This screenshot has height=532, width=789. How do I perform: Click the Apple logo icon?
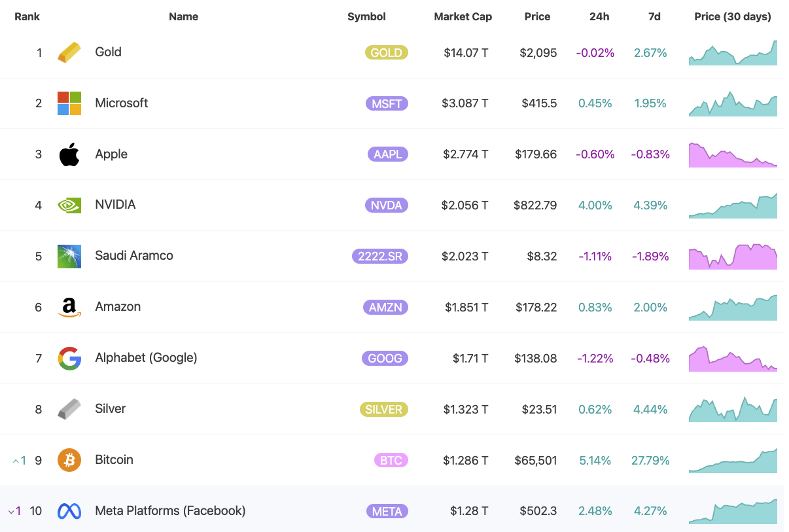[69, 154]
